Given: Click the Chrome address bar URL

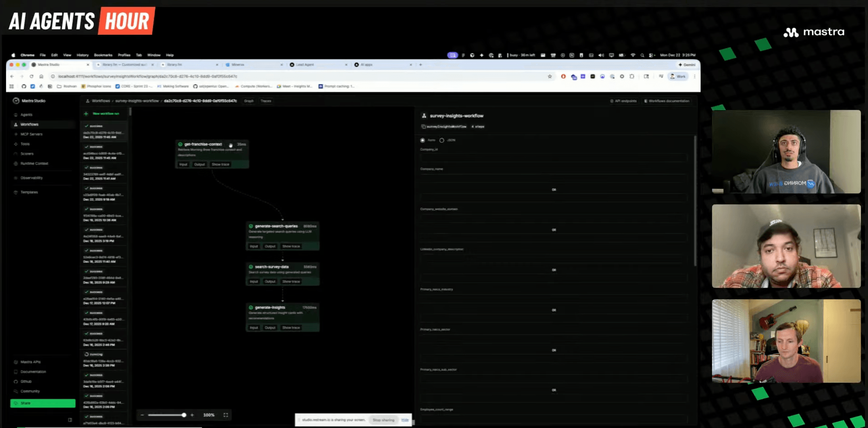Looking at the screenshot, I should tap(147, 77).
